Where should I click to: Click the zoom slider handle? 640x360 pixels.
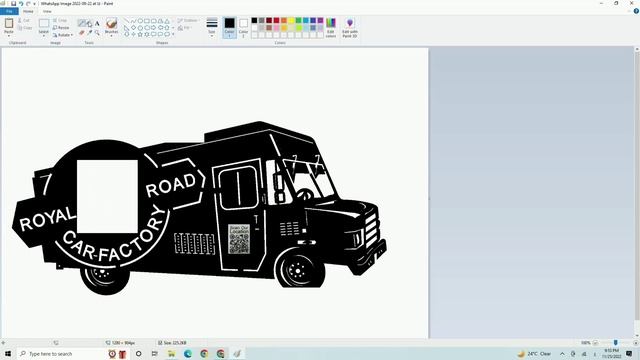(616, 343)
